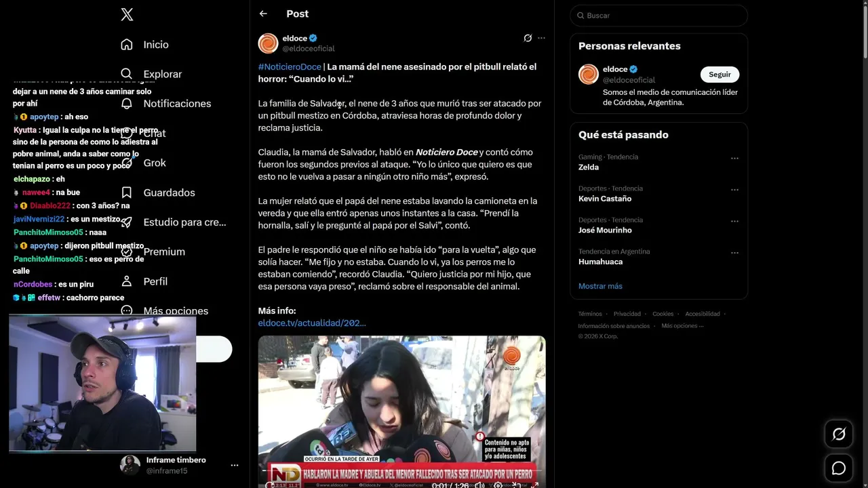Open the account switcher three-dot menu

click(235, 465)
